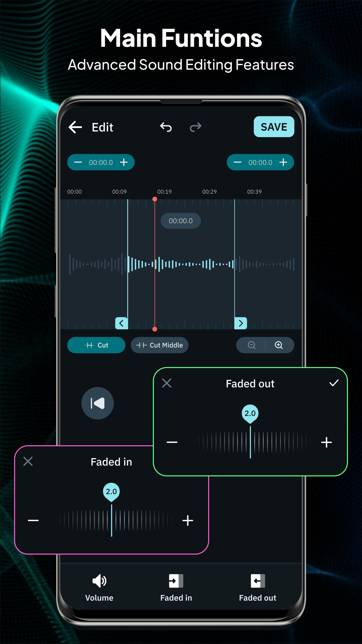
Task: Close the Faded out panel
Action: 167,383
